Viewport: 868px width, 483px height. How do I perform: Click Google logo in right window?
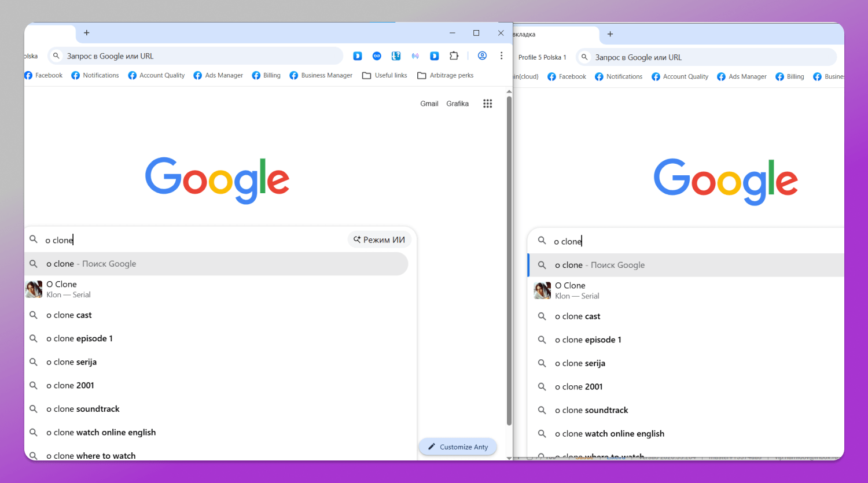(x=726, y=181)
